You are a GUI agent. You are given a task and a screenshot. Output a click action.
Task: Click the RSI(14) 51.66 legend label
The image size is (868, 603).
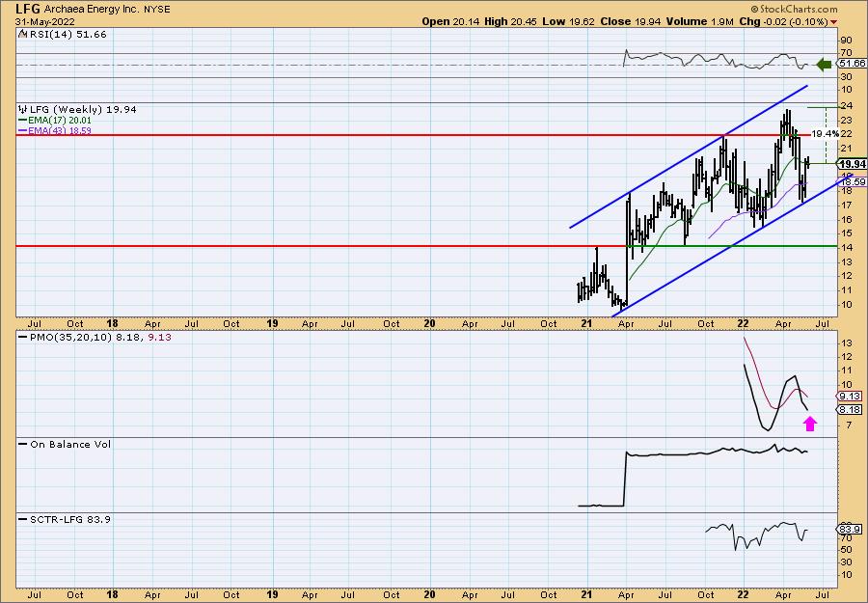coord(68,34)
